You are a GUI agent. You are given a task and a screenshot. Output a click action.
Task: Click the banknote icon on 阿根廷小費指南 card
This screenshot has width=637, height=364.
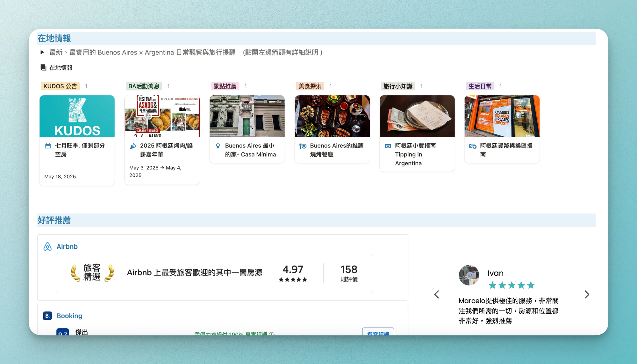(388, 146)
